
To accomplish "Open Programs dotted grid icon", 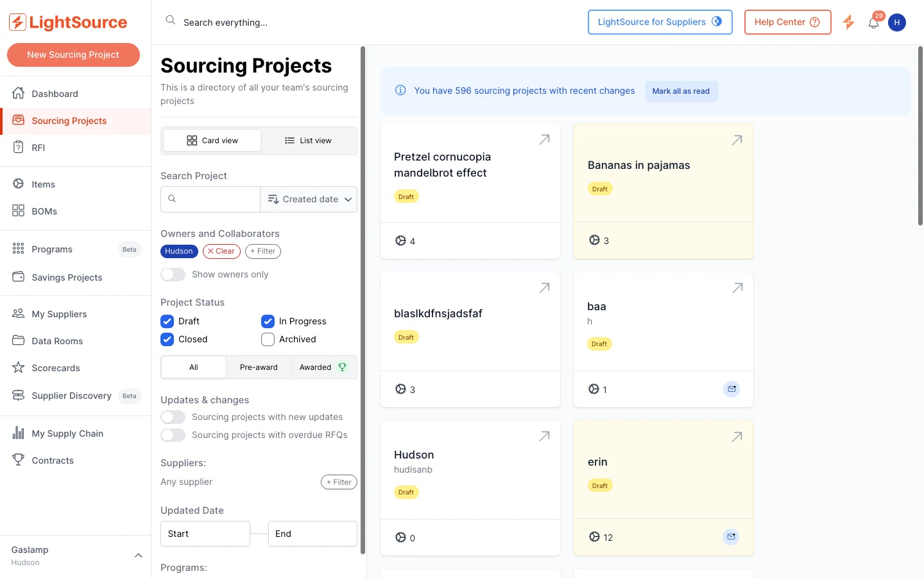I will pos(19,249).
